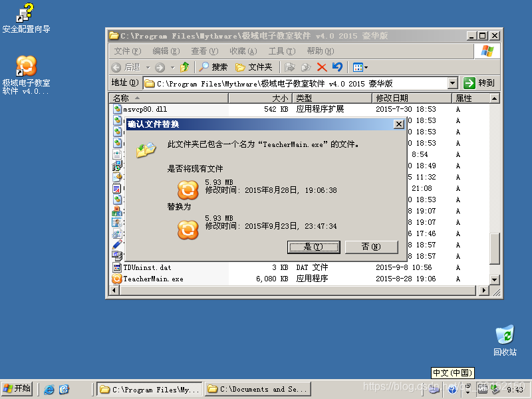Switch to C:\Program Files\My... taskbar button
Image resolution: width=532 pixels, height=399 pixels.
(x=150, y=389)
